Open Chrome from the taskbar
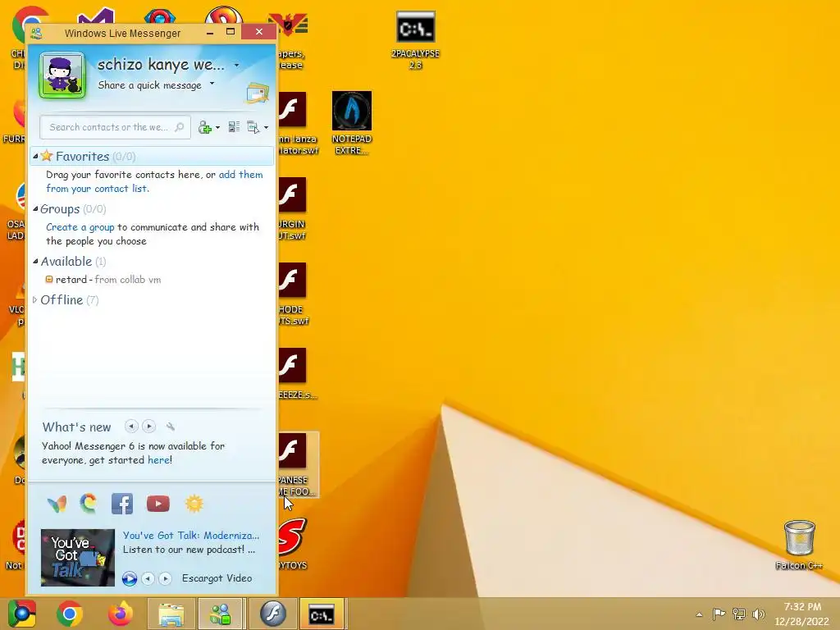Viewport: 840px width, 630px height. point(70,614)
